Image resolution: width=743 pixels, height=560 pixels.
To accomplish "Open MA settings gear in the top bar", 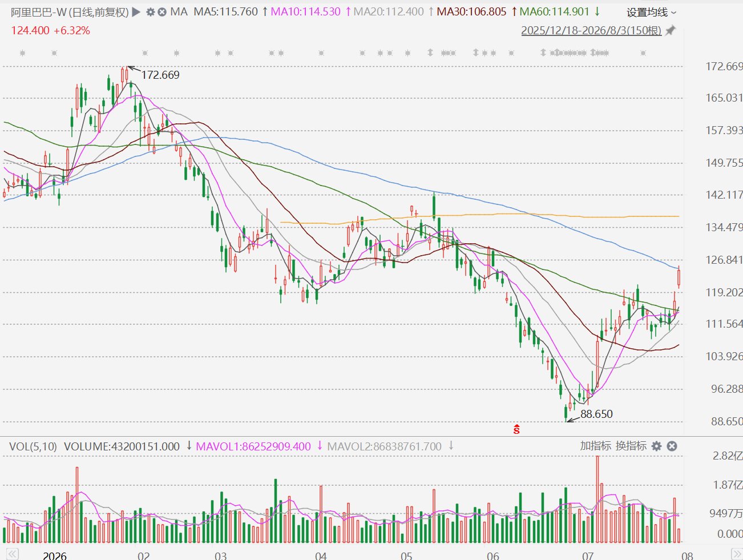I will [151, 11].
